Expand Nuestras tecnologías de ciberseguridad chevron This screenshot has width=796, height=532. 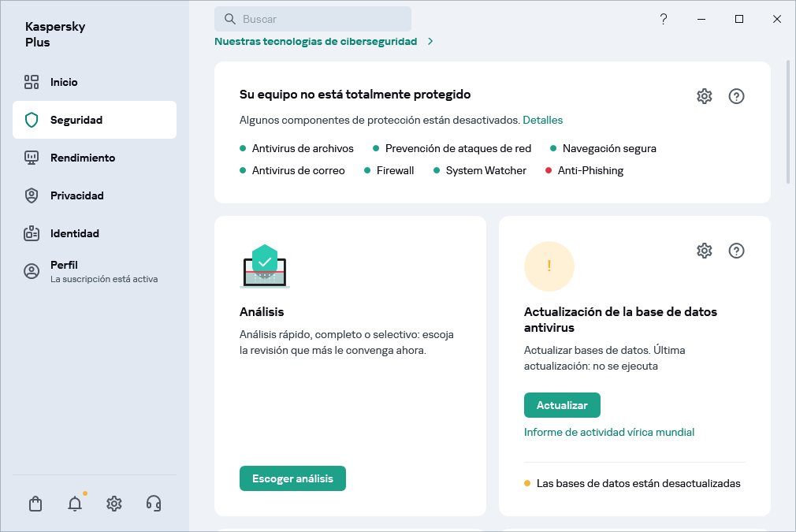pyautogui.click(x=430, y=42)
